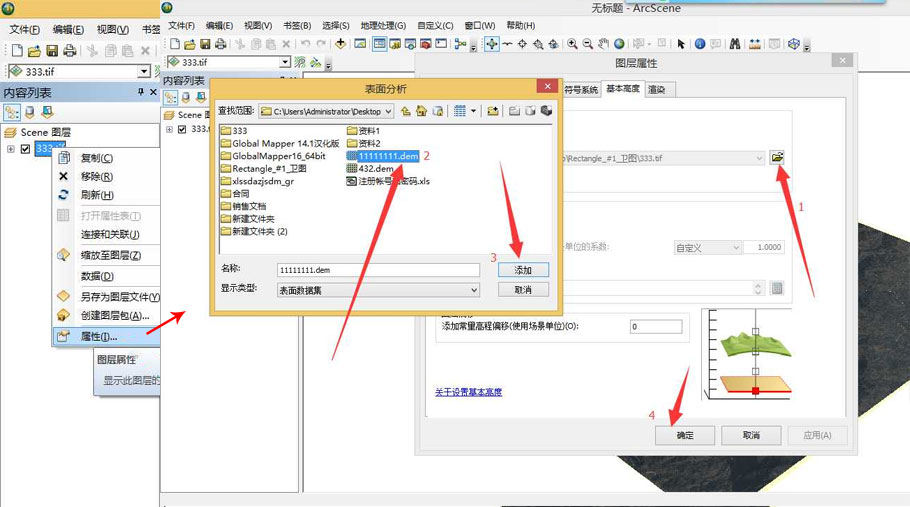Select the Fly tool
This screenshot has height=507, width=910.
point(507,44)
